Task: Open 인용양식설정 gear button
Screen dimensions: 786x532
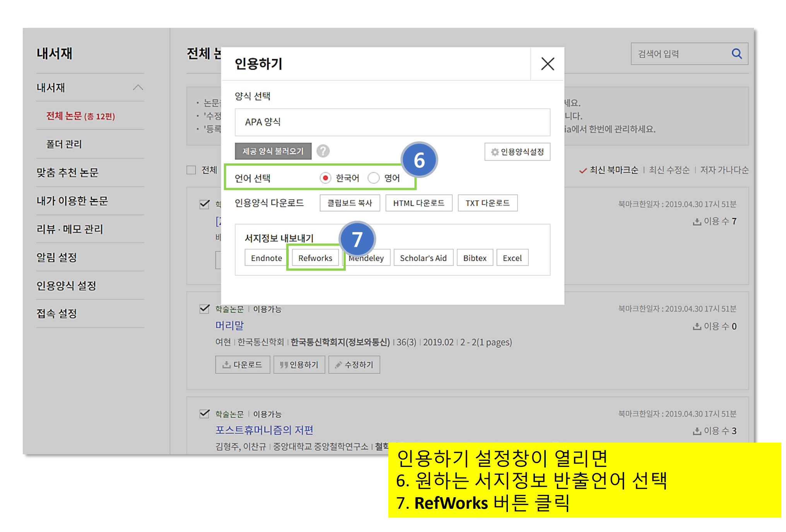Action: click(x=517, y=152)
